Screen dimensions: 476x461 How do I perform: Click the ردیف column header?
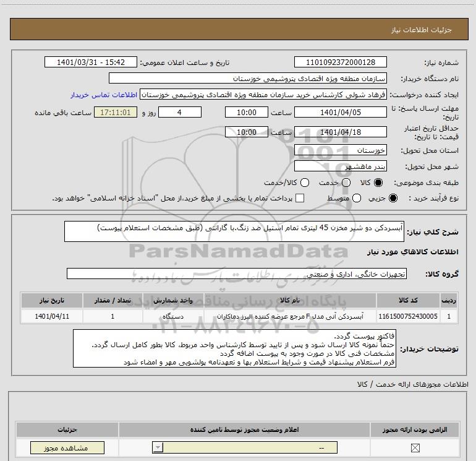[449, 300]
